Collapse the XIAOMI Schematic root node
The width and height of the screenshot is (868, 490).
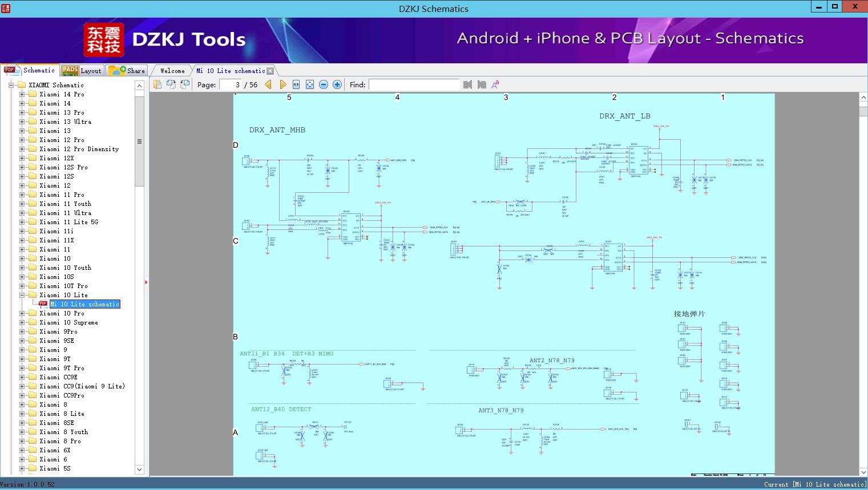tap(11, 85)
